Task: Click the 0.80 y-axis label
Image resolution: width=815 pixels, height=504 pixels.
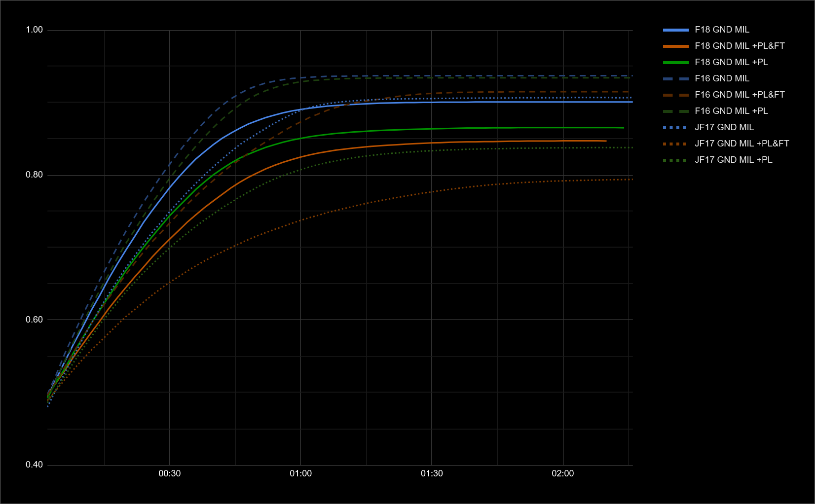Action: (34, 175)
